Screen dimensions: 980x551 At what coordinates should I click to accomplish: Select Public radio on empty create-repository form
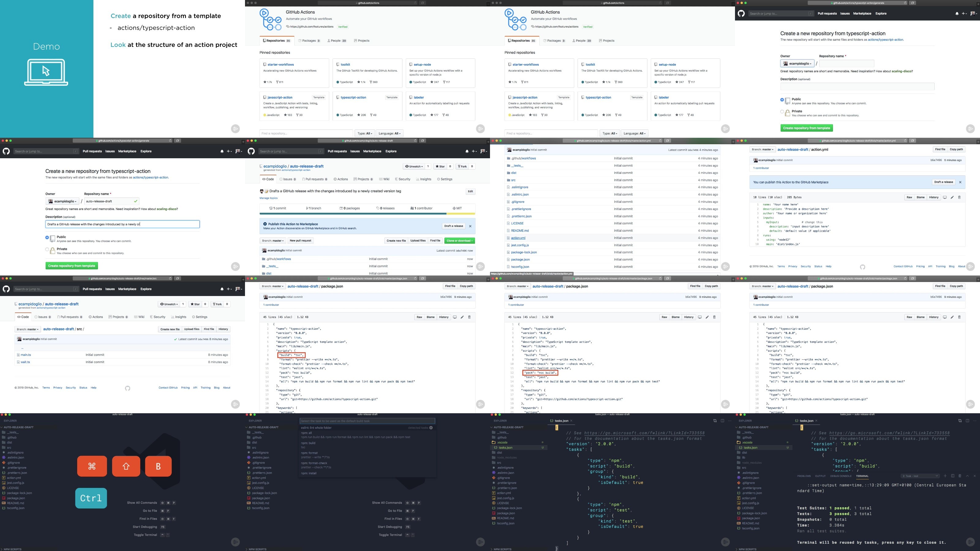pyautogui.click(x=782, y=99)
